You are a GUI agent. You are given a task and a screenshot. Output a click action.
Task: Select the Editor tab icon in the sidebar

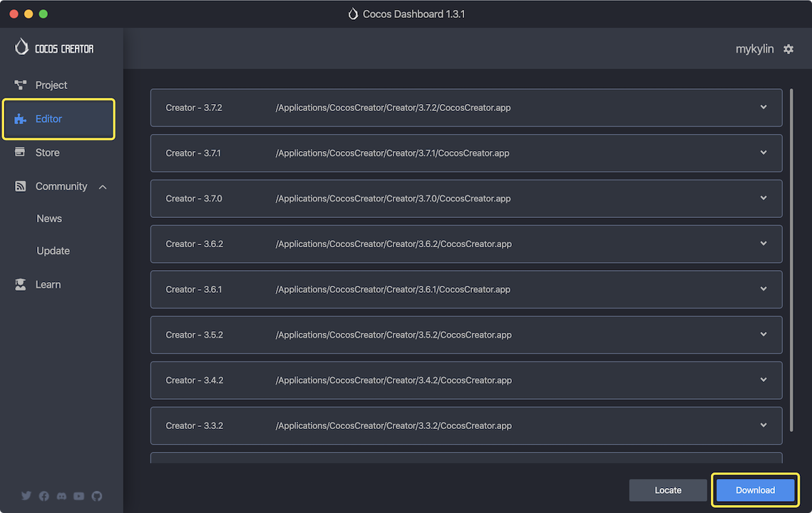point(21,119)
